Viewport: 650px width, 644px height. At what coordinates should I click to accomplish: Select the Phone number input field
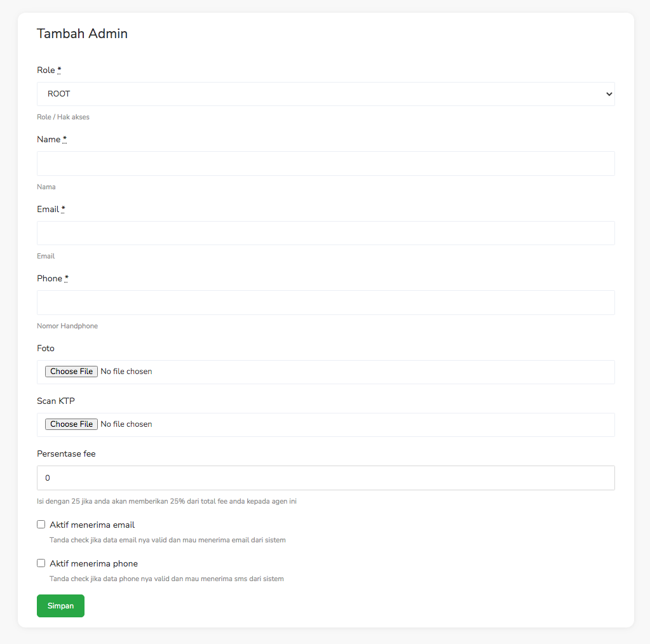[325, 302]
